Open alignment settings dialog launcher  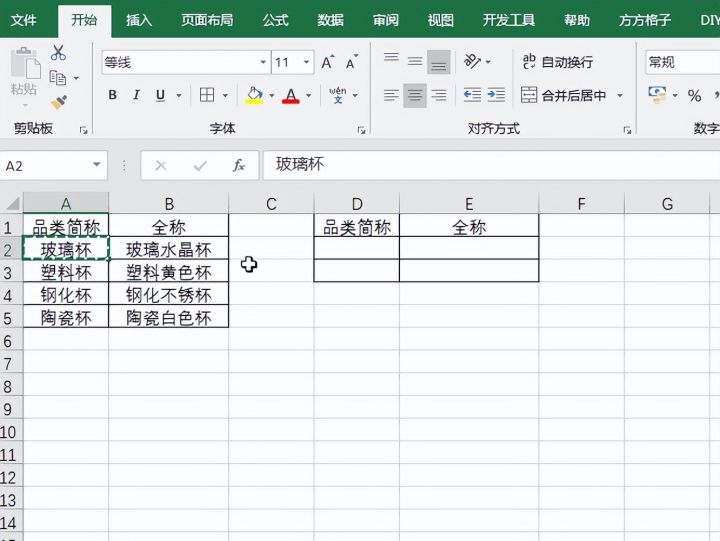tap(627, 130)
